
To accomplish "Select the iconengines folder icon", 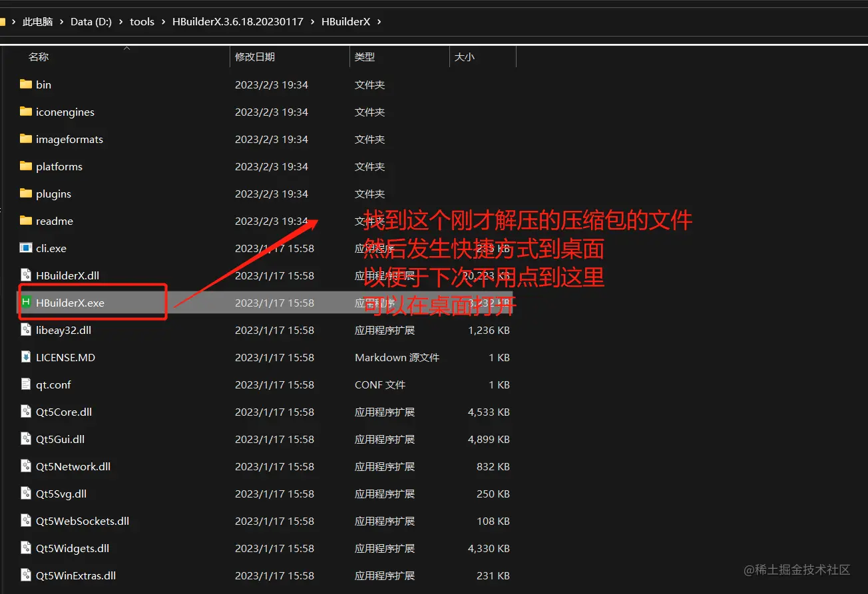I will point(26,112).
